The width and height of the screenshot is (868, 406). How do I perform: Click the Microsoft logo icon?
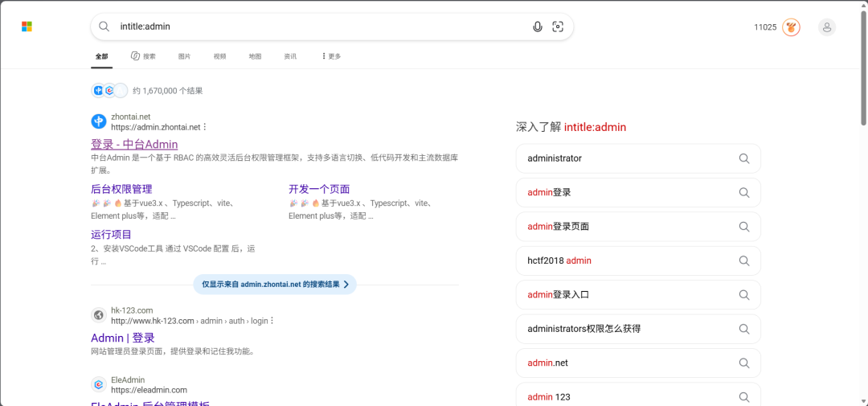pyautogui.click(x=27, y=27)
